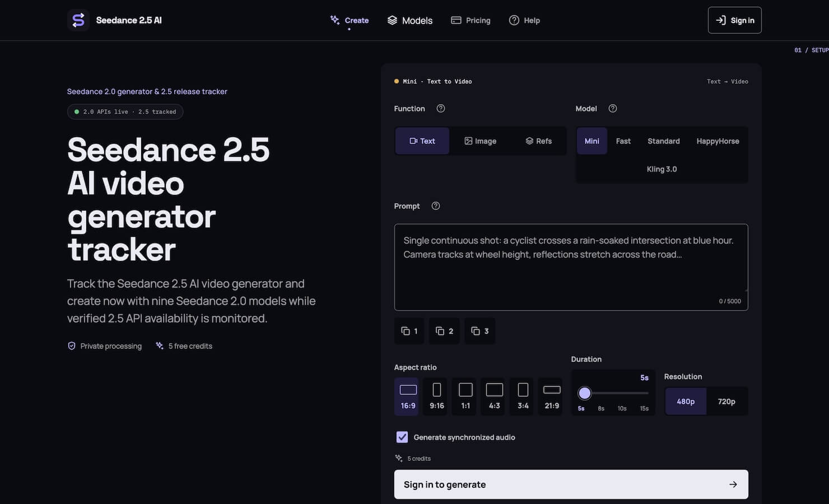This screenshot has height=504, width=829.
Task: Click the 'Text → Video' label
Action: pos(728,82)
